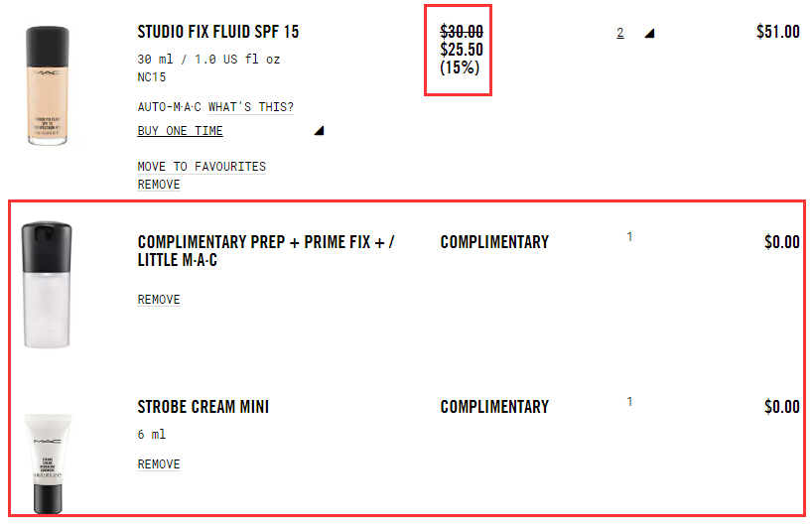
Task: Click the Strobe Cream Mini quantity 1
Action: click(629, 402)
